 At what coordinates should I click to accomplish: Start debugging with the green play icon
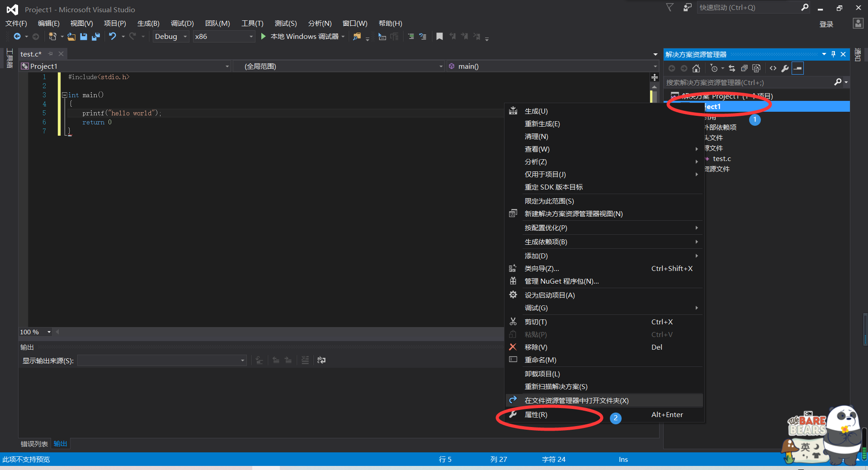tap(263, 37)
